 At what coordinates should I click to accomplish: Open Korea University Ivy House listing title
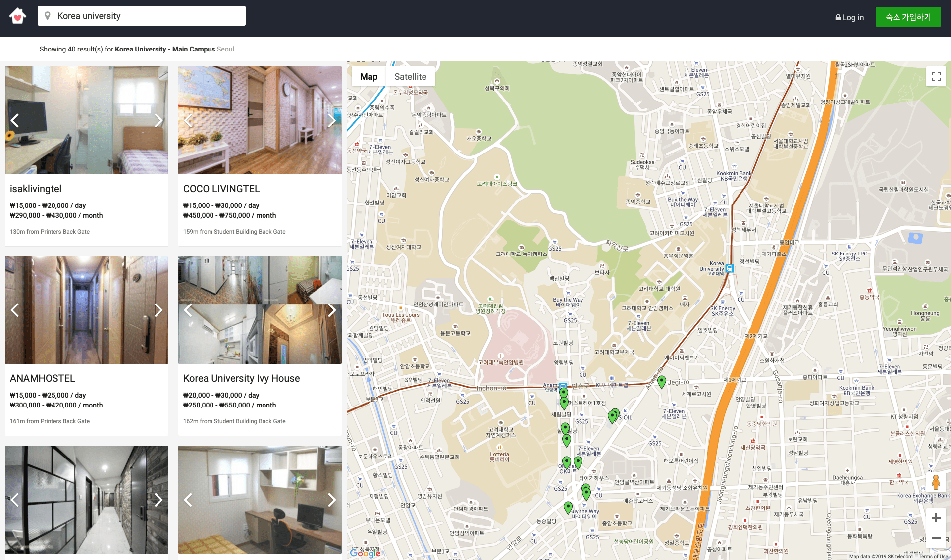pos(242,378)
